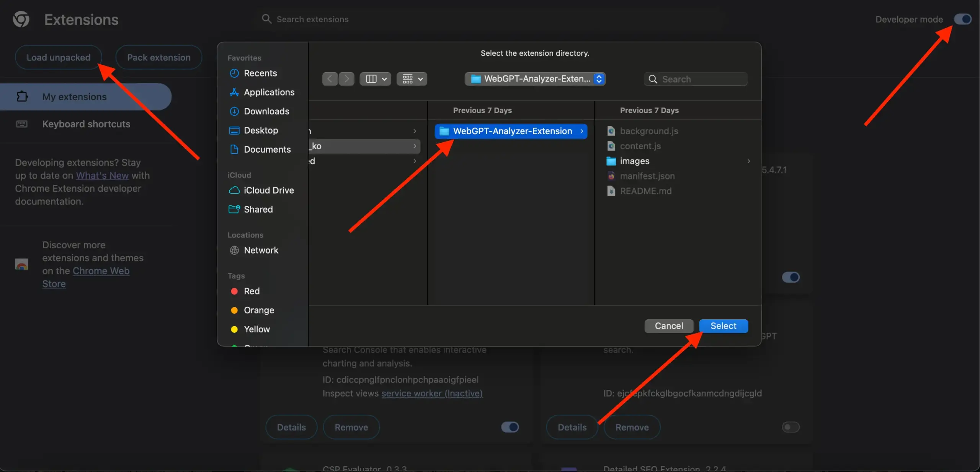Toggle Developer mode switch
980x472 pixels.
coord(962,19)
